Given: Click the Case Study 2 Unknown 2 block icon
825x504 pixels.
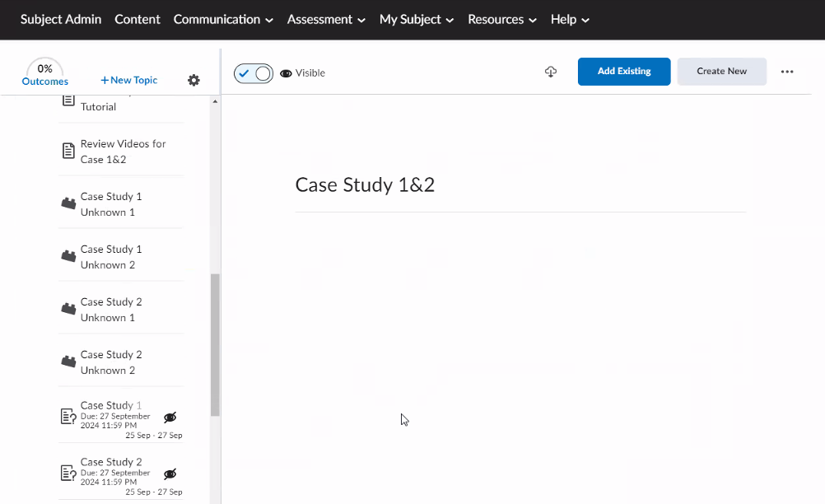Looking at the screenshot, I should pyautogui.click(x=68, y=361).
